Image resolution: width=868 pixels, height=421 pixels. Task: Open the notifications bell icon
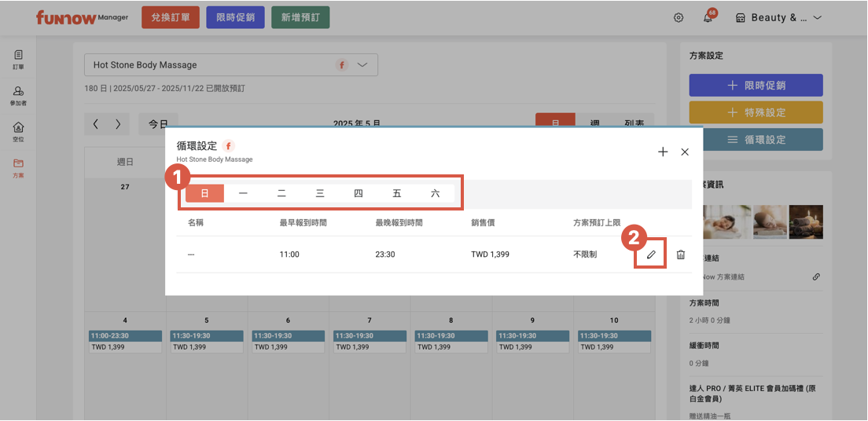[708, 18]
